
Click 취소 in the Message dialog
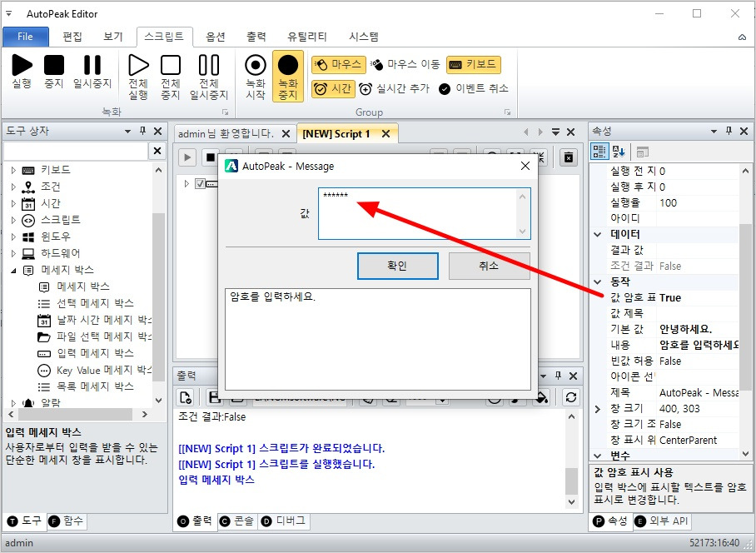tap(489, 266)
